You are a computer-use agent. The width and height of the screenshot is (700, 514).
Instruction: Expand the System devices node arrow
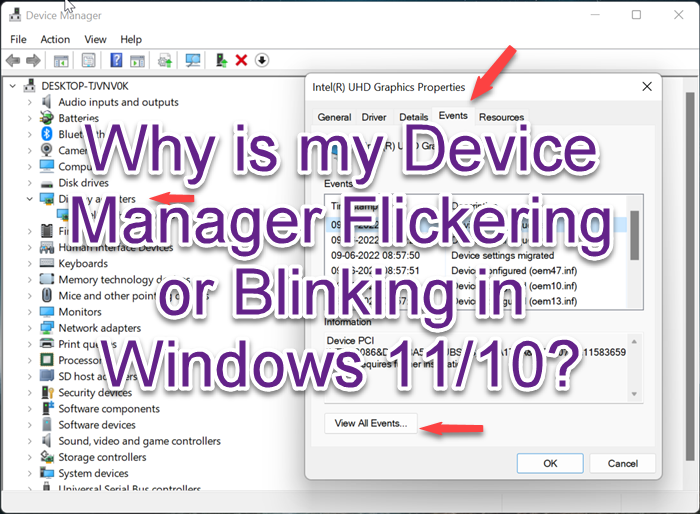pyautogui.click(x=29, y=473)
